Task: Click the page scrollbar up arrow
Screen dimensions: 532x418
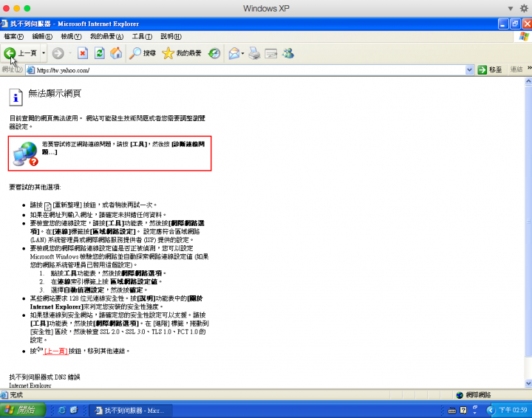Action: [x=528, y=81]
